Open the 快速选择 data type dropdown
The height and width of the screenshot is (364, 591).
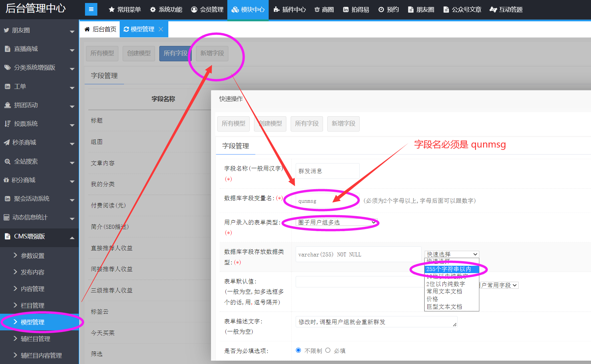coord(452,254)
